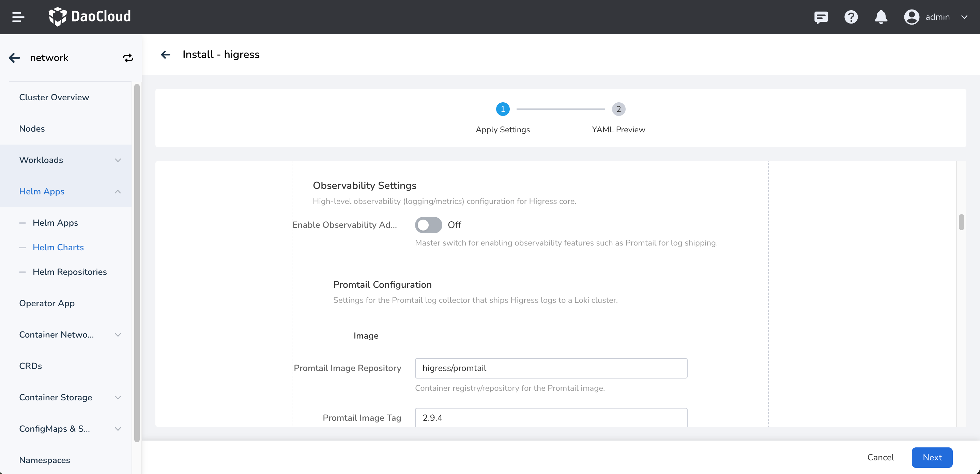Click the form's vertical scrollbar thumb
The image size is (980, 474).
click(961, 222)
